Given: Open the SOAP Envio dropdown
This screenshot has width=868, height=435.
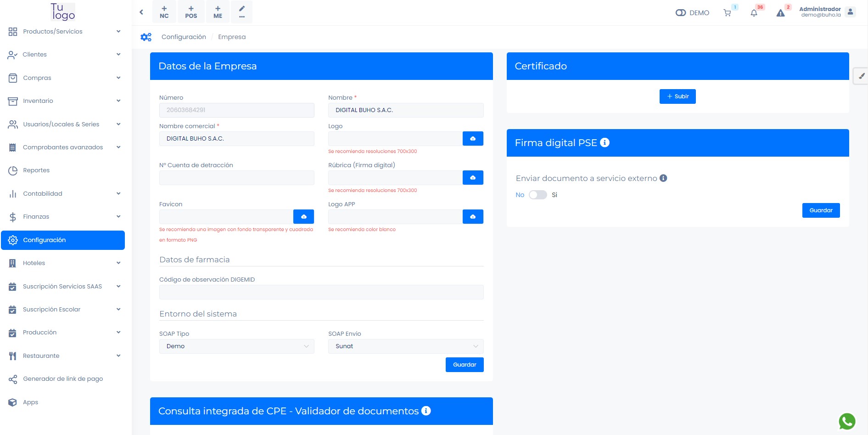Looking at the screenshot, I should (406, 346).
